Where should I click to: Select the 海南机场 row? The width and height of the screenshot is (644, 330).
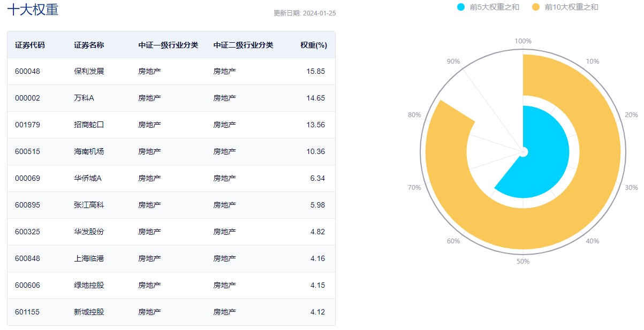[x=89, y=151]
